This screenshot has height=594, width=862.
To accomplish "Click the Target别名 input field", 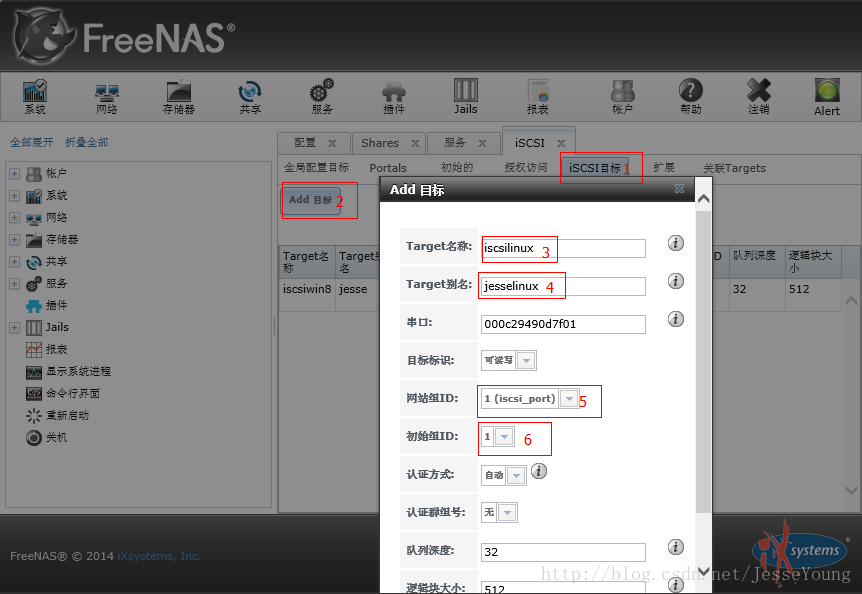I will click(x=563, y=286).
